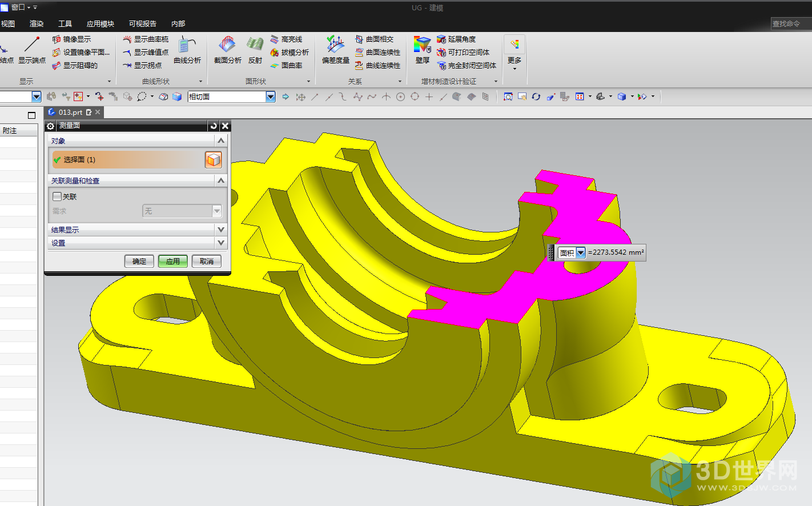Open 曲线连续性 curve continuity check
The width and height of the screenshot is (812, 506).
[x=377, y=66]
